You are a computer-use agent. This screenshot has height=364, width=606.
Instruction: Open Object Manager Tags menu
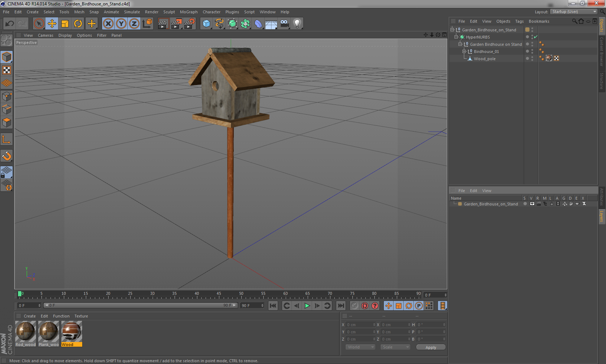click(x=519, y=21)
